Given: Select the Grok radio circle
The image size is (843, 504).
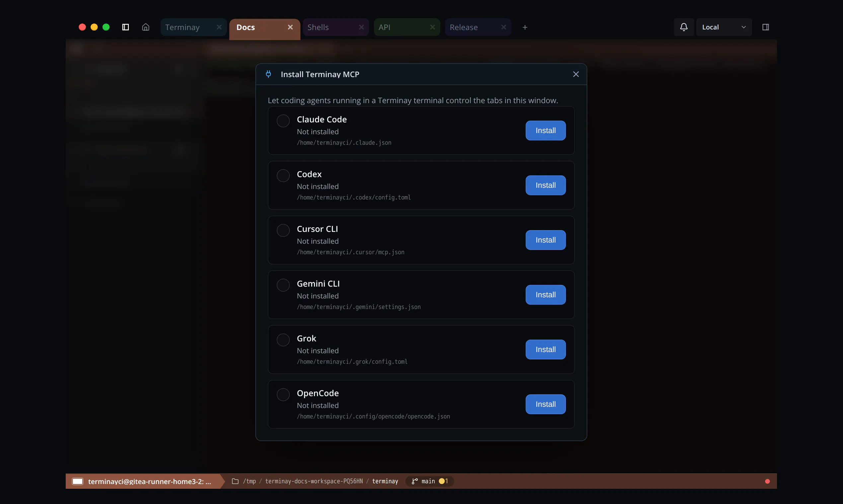Looking at the screenshot, I should (x=283, y=340).
